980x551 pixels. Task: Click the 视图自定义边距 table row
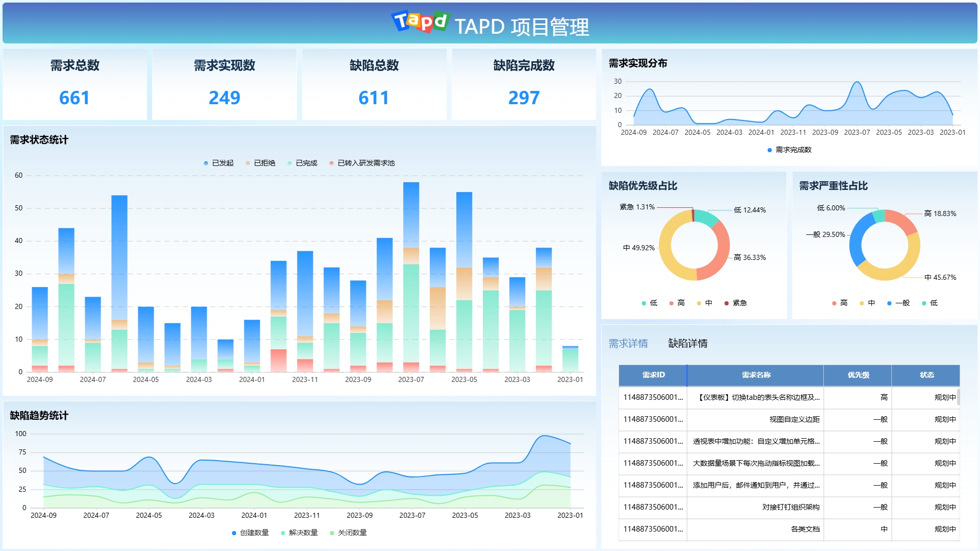point(794,419)
